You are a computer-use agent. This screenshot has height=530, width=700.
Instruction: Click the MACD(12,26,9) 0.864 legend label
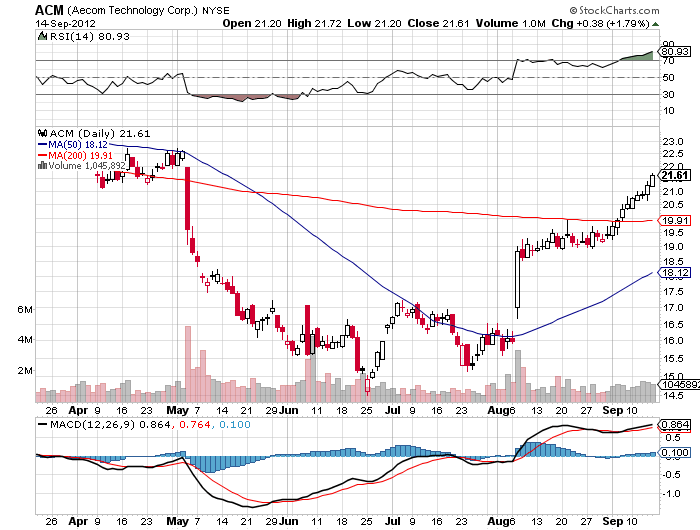coord(110,425)
